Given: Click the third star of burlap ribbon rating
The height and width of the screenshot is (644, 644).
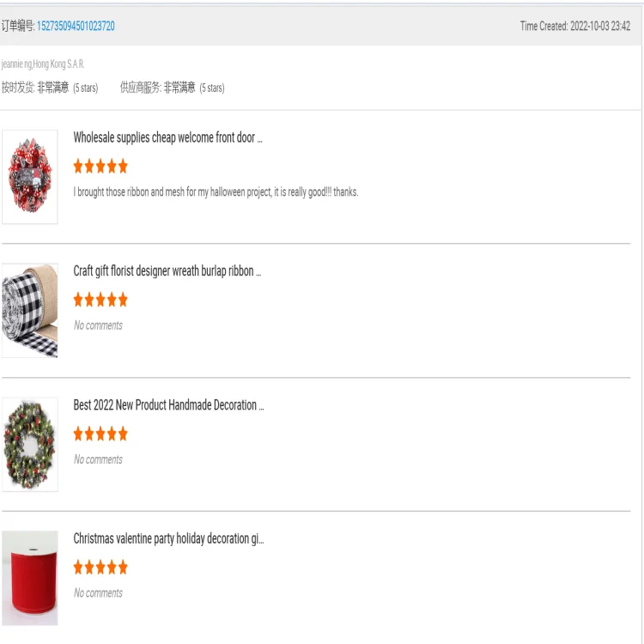Looking at the screenshot, I should click(x=100, y=300).
